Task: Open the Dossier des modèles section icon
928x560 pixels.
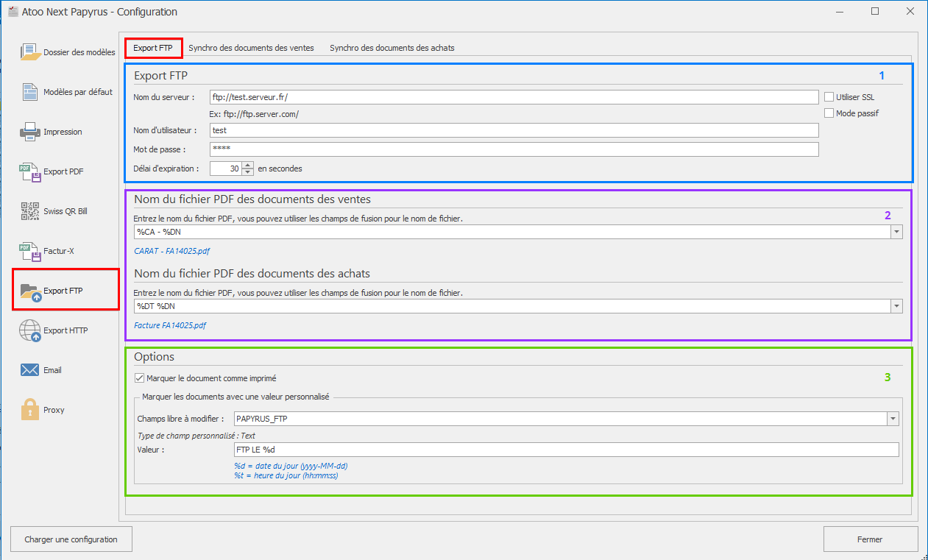Action: coord(29,52)
